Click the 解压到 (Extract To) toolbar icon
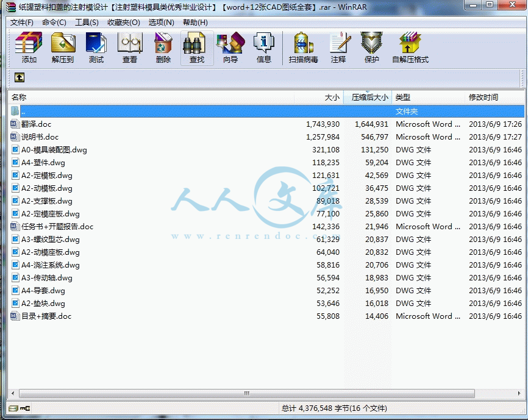The height and width of the screenshot is (420, 528). pyautogui.click(x=63, y=48)
